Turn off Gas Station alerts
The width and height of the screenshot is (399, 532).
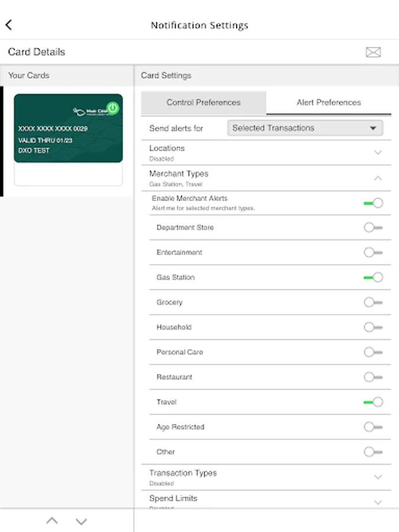(373, 277)
